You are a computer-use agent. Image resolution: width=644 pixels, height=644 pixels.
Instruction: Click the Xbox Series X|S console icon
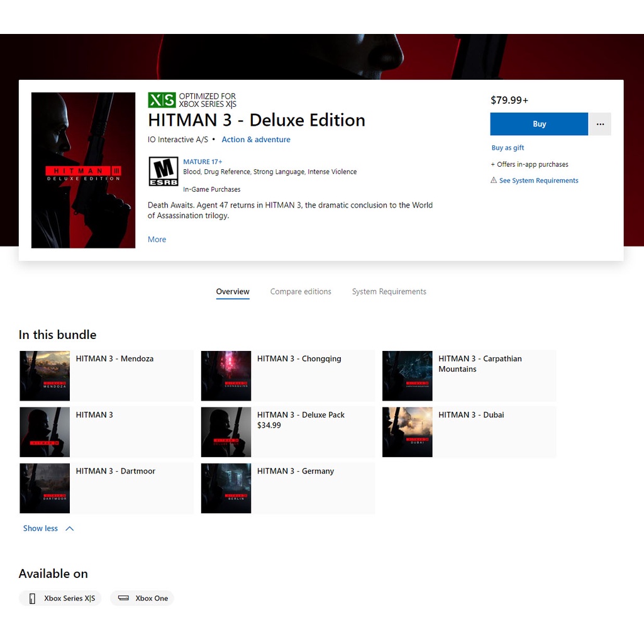(x=32, y=599)
